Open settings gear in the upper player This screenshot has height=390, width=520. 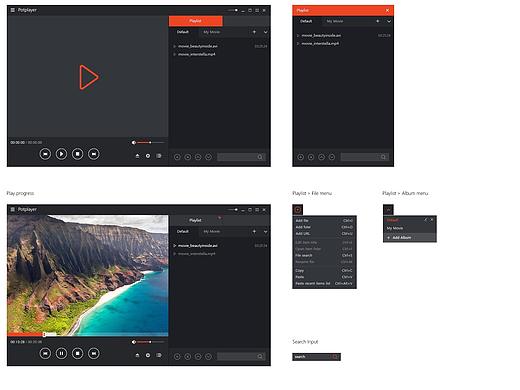click(148, 156)
